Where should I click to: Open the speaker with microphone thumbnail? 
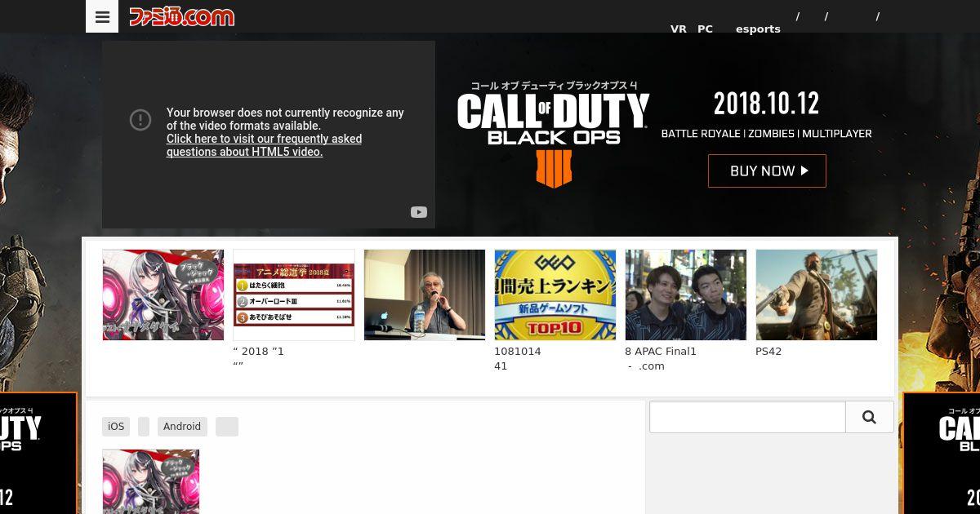[x=425, y=295]
